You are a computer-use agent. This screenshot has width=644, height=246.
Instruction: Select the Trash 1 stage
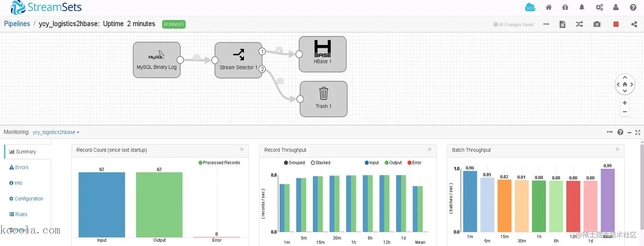point(324,99)
